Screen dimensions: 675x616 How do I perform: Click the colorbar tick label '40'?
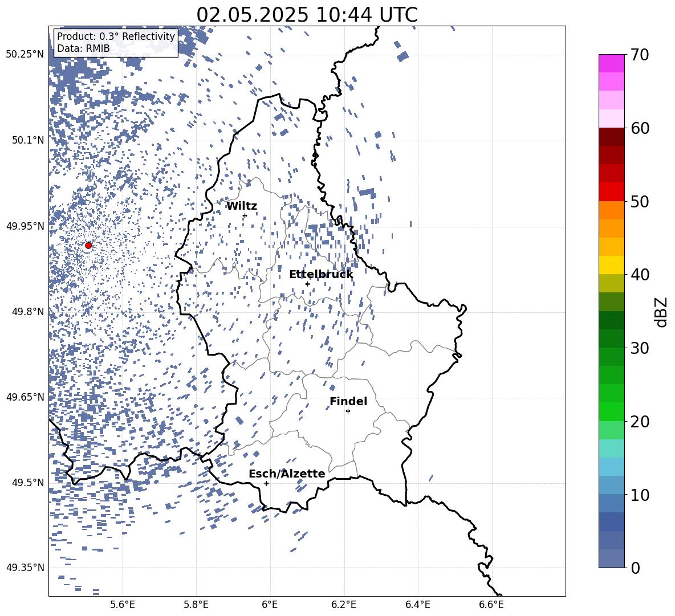[640, 275]
